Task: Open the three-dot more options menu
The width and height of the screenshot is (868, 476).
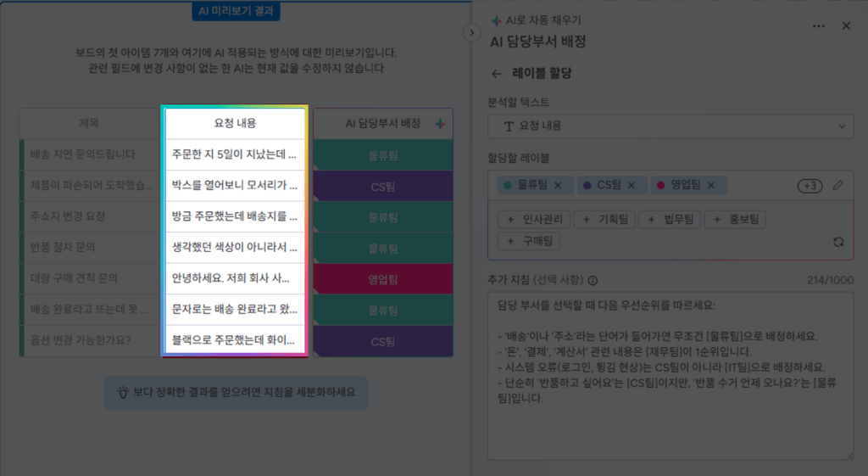Action: (818, 26)
